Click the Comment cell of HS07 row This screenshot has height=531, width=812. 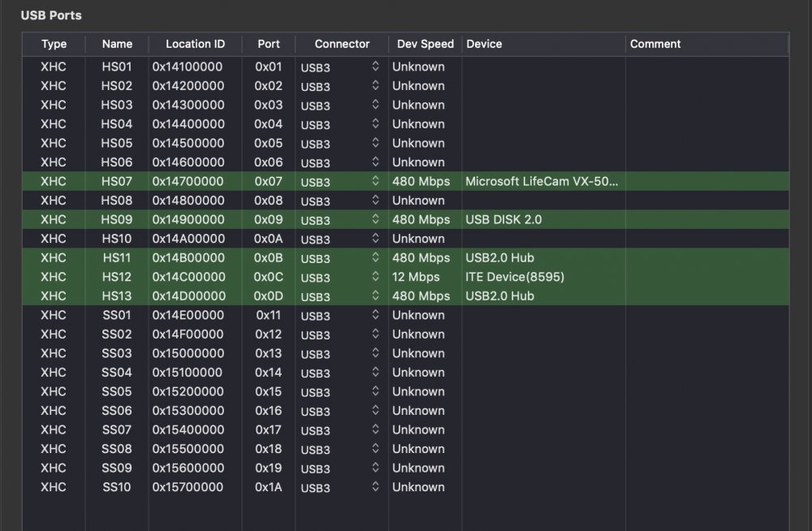[x=707, y=181]
